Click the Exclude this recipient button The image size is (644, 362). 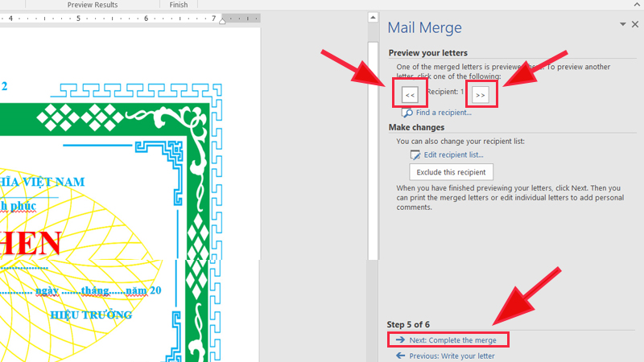451,172
